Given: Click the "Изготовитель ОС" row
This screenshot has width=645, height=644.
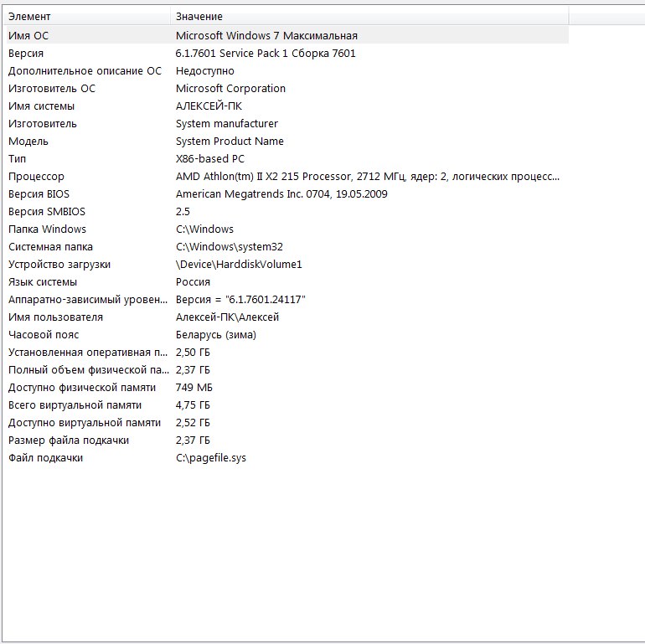Looking at the screenshot, I should click(52, 89).
